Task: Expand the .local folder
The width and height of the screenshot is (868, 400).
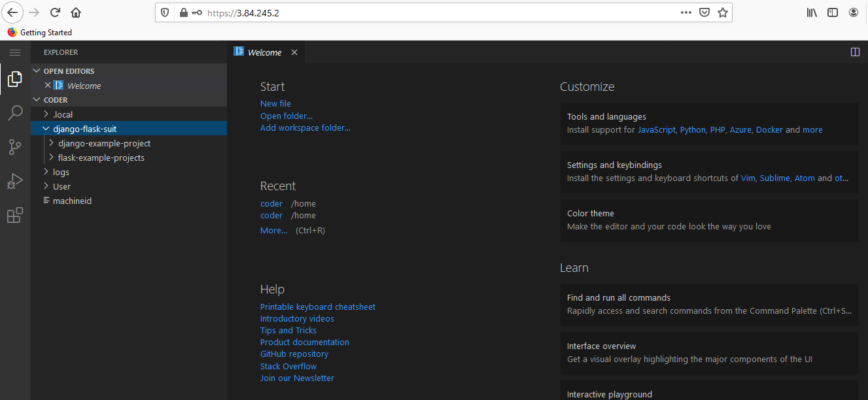Action: tap(129, 114)
